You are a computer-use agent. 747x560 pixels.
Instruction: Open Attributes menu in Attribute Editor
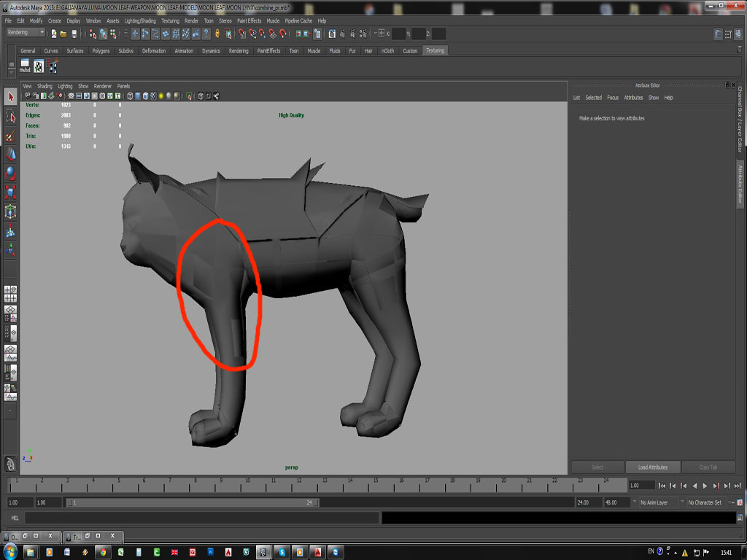coord(633,98)
